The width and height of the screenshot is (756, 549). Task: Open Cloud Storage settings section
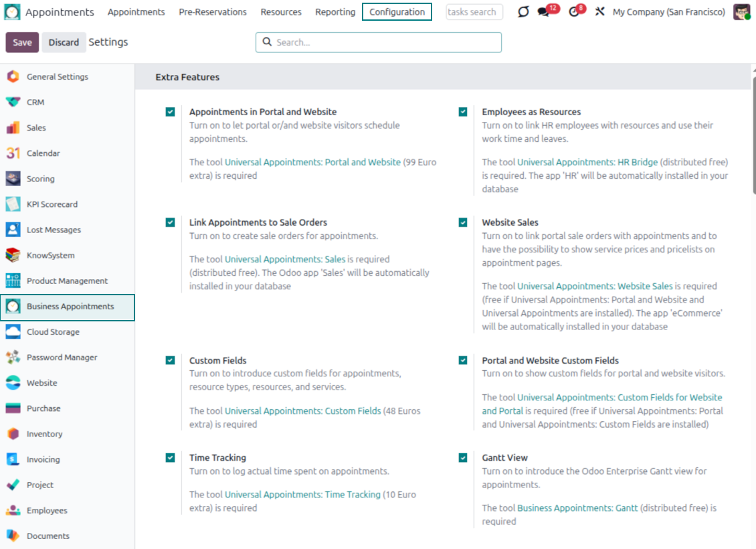point(53,332)
